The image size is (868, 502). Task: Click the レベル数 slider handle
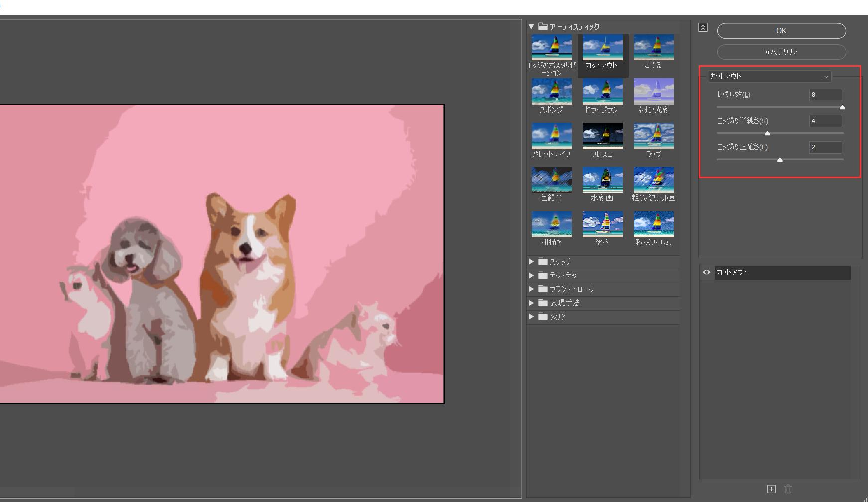pos(842,107)
